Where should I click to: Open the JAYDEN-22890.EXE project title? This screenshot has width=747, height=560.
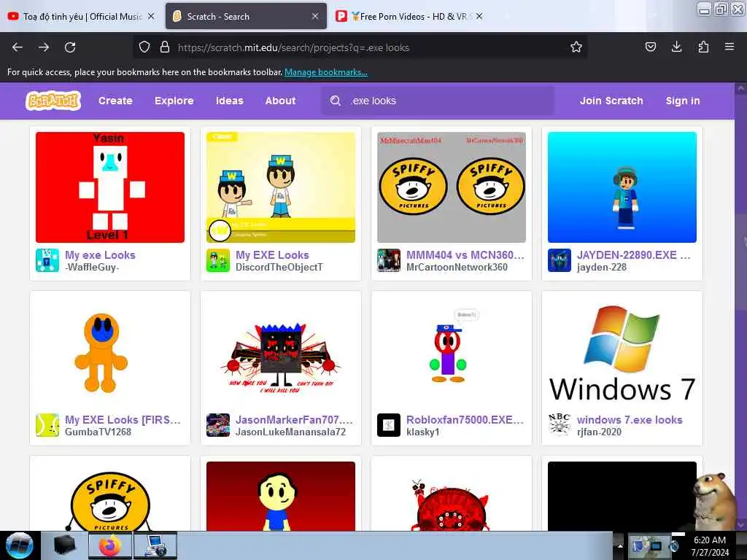tap(634, 254)
